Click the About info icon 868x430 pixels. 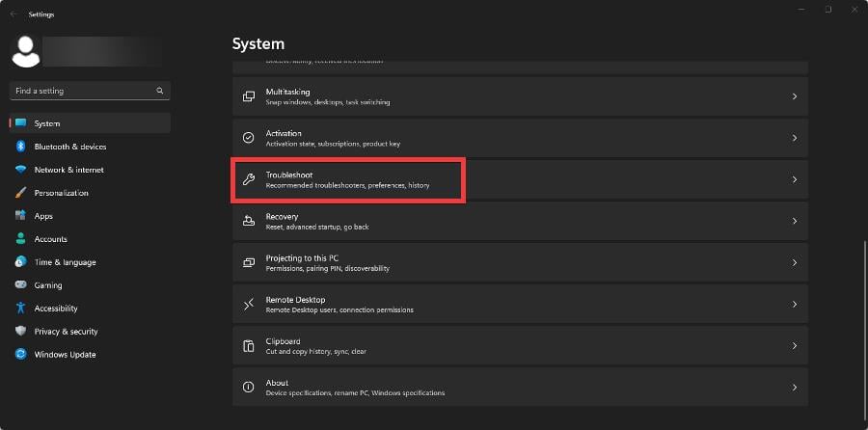pos(248,387)
